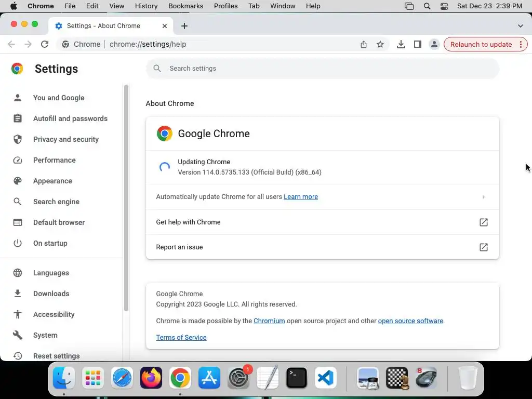
Task: Open Languages settings
Action: point(51,273)
